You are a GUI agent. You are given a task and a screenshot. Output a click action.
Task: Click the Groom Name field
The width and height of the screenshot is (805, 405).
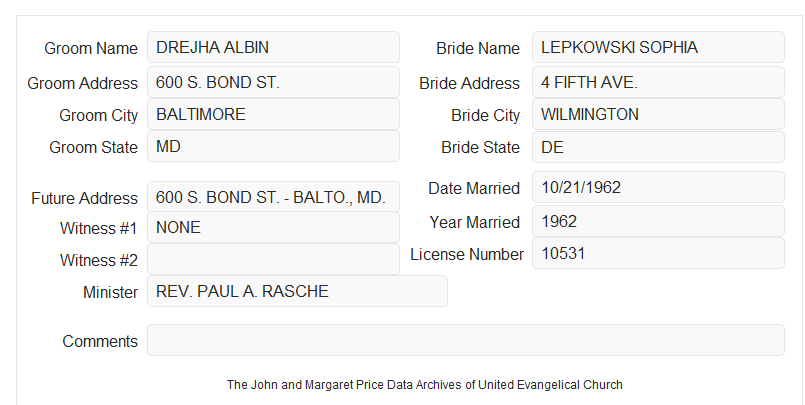tap(273, 47)
